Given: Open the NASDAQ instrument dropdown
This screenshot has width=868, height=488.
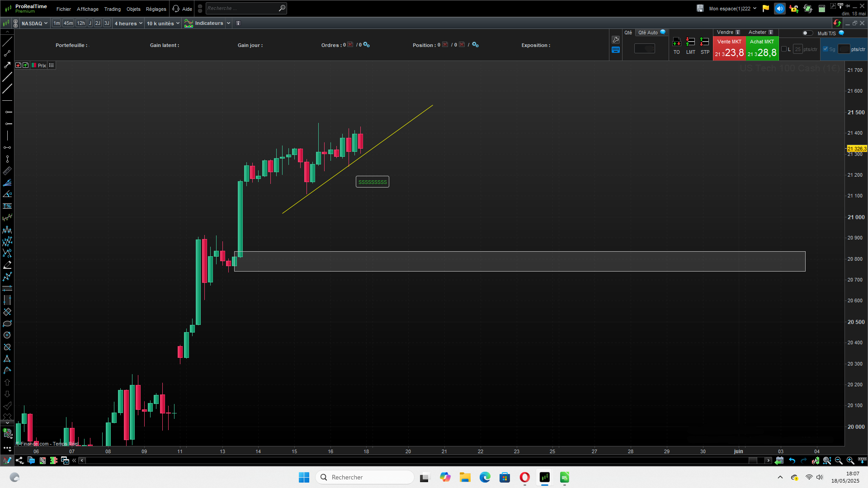Looking at the screenshot, I should tap(34, 23).
